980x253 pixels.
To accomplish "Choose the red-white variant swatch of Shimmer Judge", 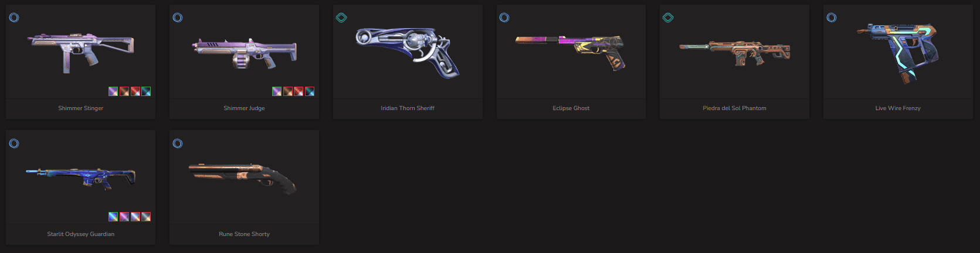I will tap(299, 91).
